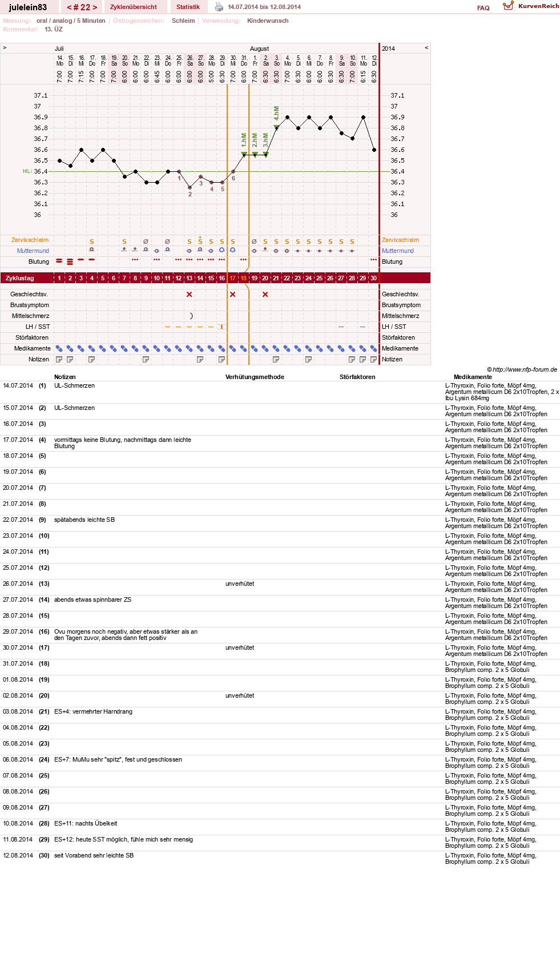Open the note icon for cycle day 1
Screen dimensions: 560x978
pos(59,360)
